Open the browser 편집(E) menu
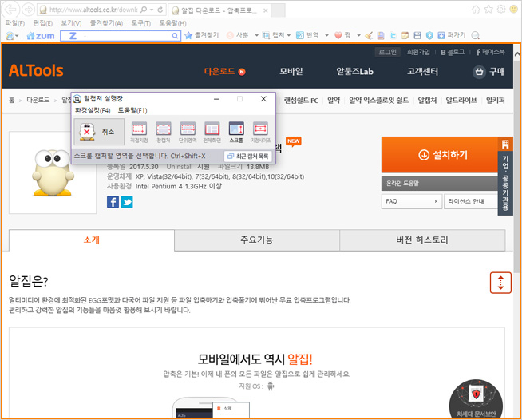Image resolution: width=522 pixels, height=420 pixels. coord(42,23)
